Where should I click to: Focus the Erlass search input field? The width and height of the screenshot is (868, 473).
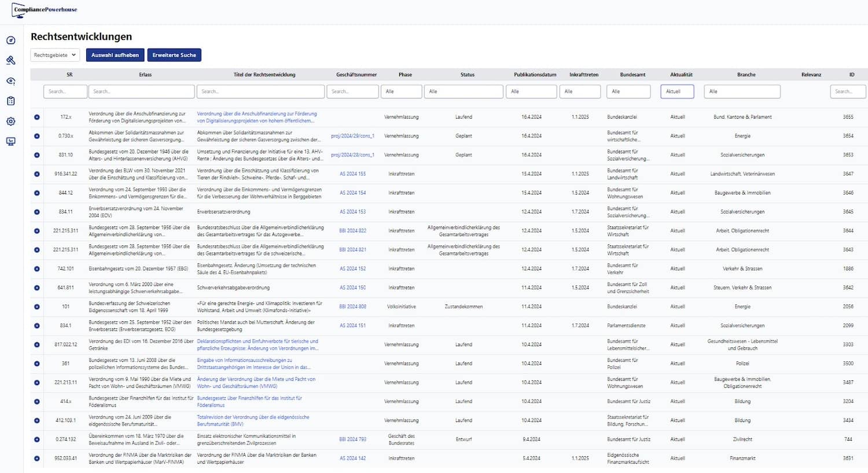(142, 91)
